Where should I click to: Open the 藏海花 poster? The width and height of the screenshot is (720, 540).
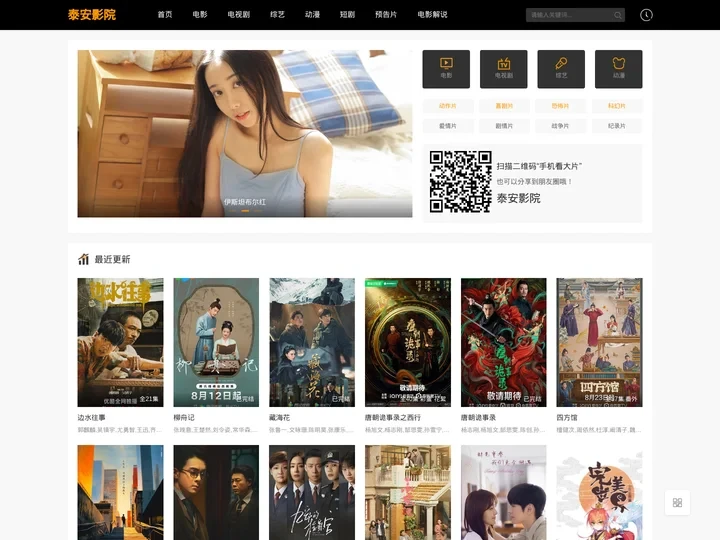coord(312,342)
